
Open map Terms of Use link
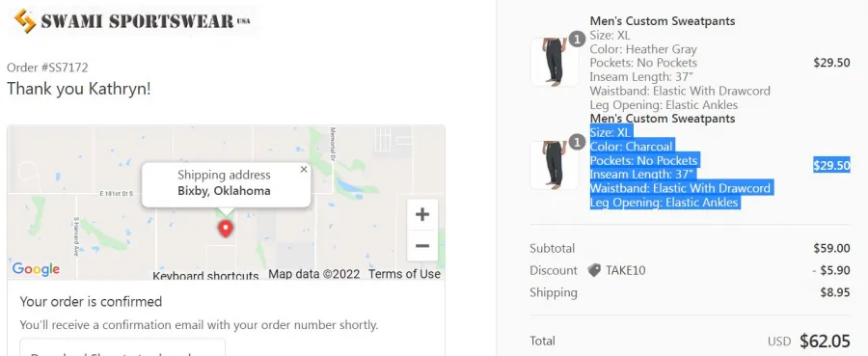click(x=405, y=274)
